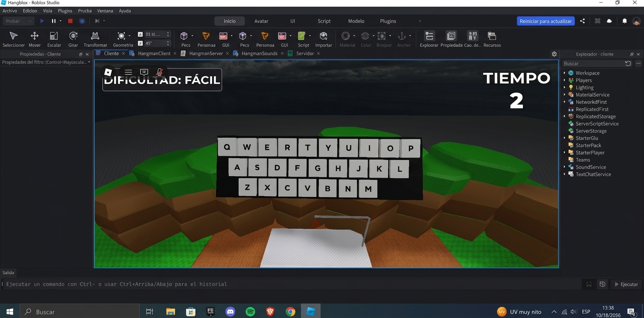The width and height of the screenshot is (644, 318).
Task: Expand the SoundService node
Action: pos(564,167)
